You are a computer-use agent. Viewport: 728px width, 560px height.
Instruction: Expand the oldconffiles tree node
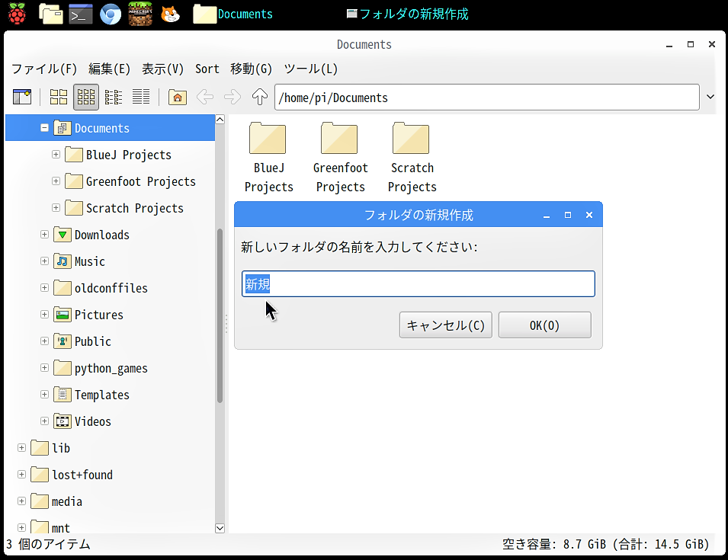pos(44,288)
